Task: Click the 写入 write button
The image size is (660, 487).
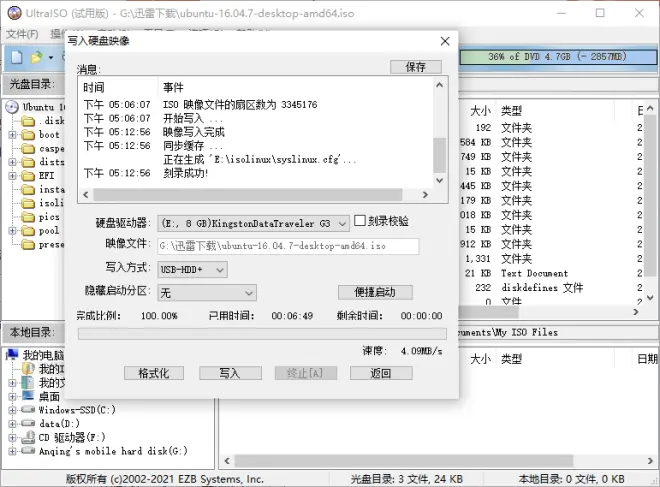Action: click(230, 373)
